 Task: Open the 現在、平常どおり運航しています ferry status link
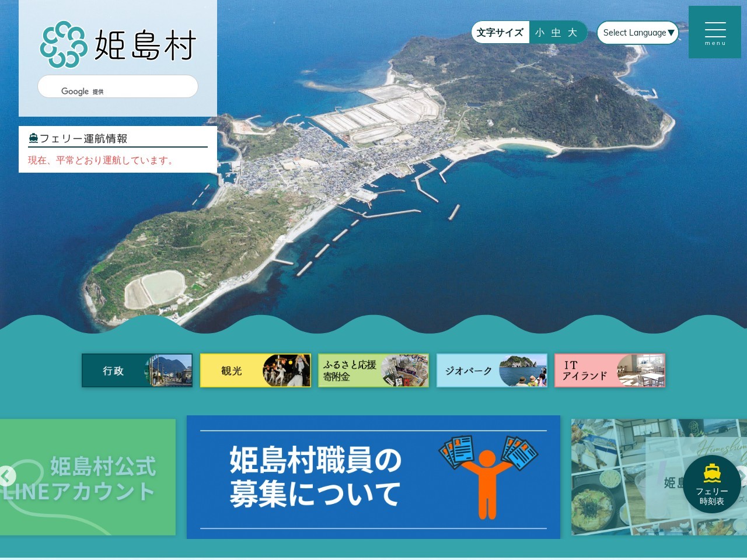point(100,161)
